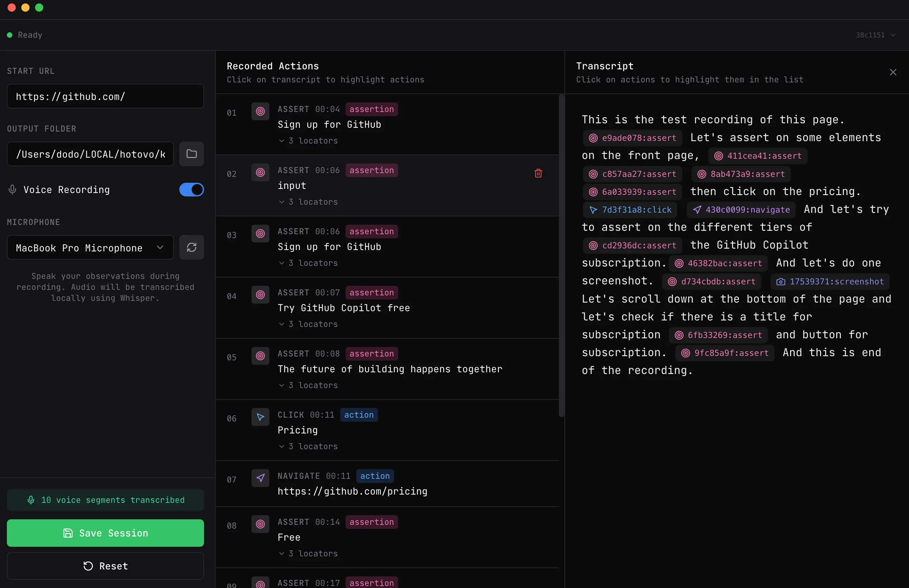The height and width of the screenshot is (588, 909).
Task: Click the Save Session button
Action: tap(105, 533)
